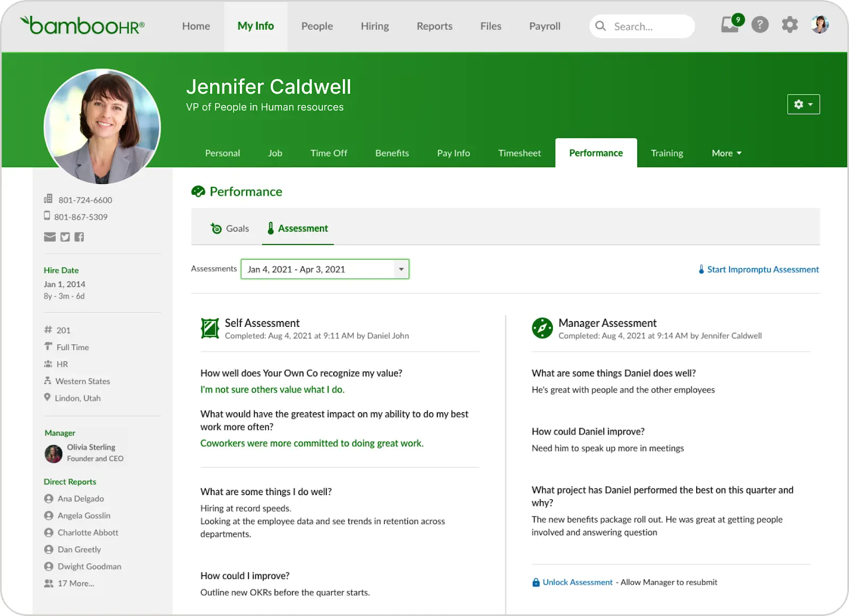Open the People menu
The image size is (849, 616).
click(x=317, y=26)
